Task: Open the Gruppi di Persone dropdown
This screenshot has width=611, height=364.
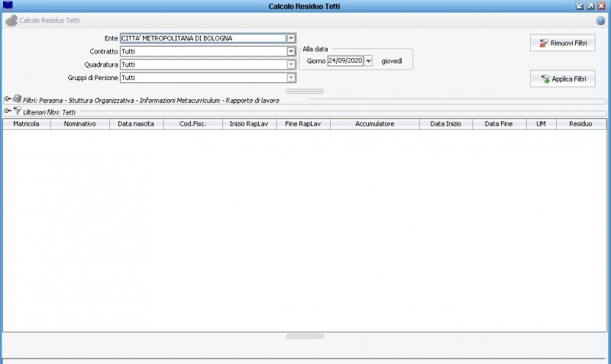Action: pos(291,77)
